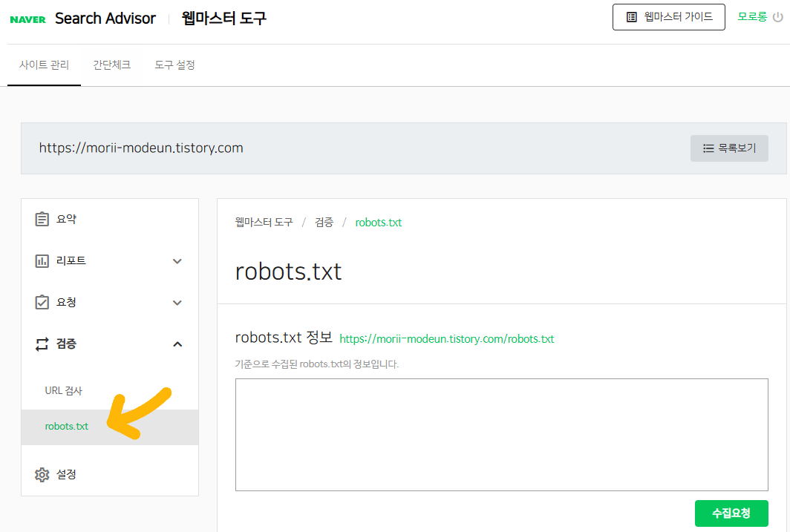The image size is (790, 532).
Task: Click inside the robots.txt info text area
Action: pyautogui.click(x=502, y=435)
